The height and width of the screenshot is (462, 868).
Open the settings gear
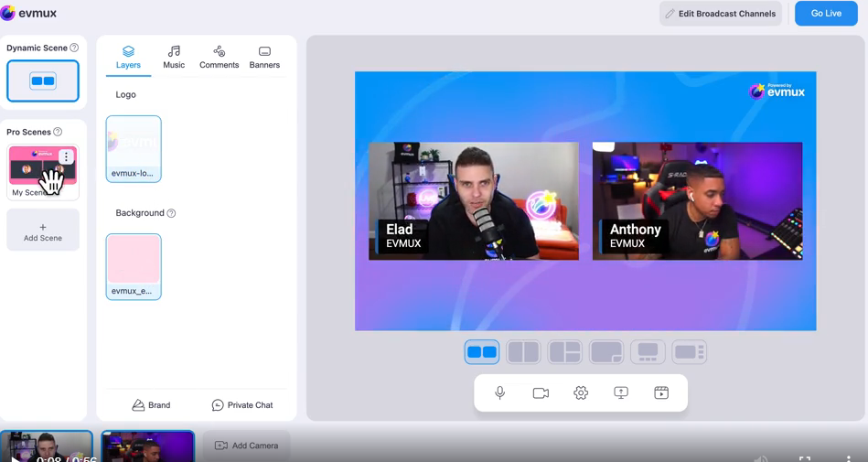tap(581, 392)
